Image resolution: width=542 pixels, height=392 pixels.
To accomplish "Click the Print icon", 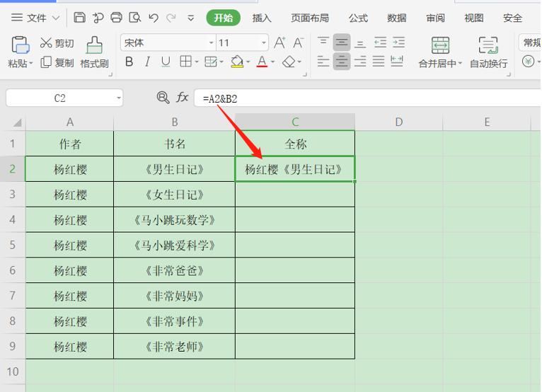I will (x=116, y=17).
